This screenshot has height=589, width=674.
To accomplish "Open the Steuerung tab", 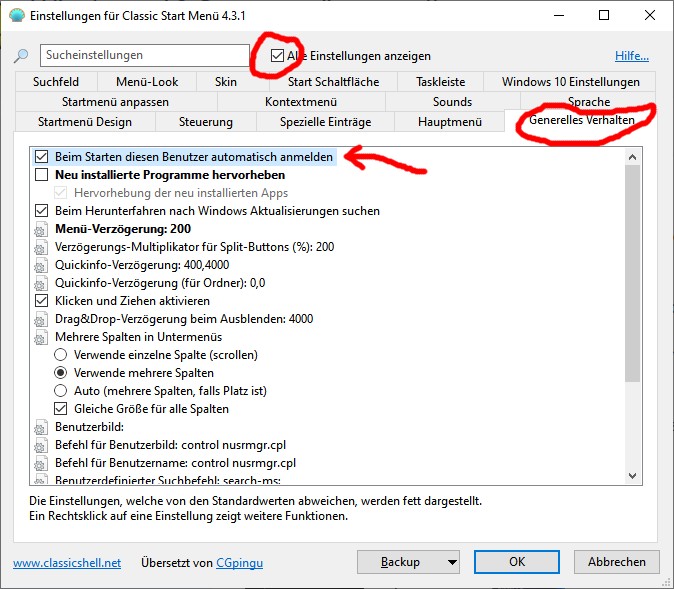I will pos(205,122).
